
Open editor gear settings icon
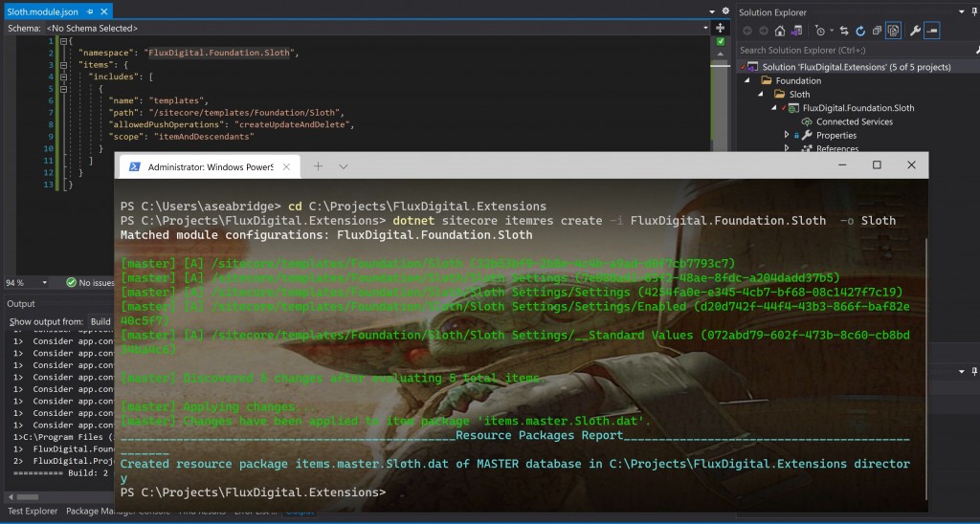pyautogui.click(x=725, y=11)
